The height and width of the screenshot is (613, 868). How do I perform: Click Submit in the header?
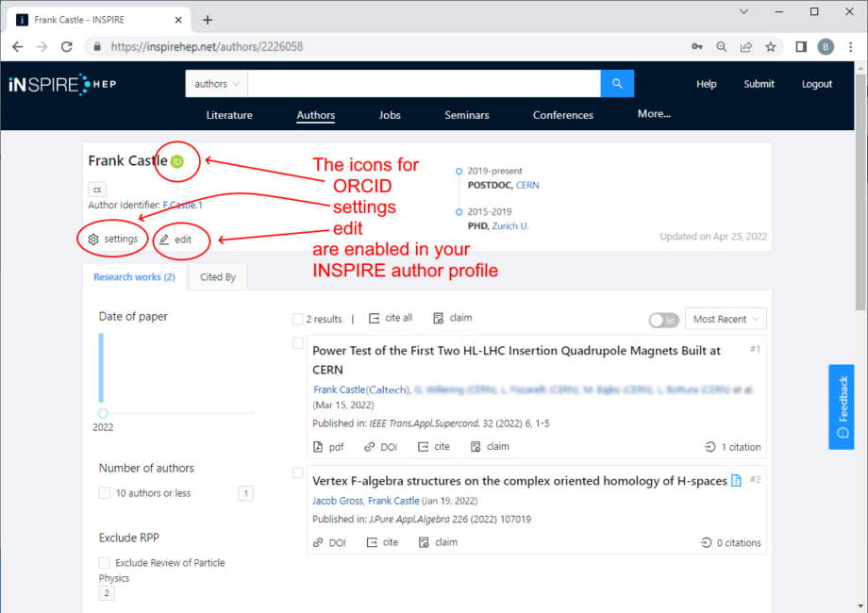click(x=759, y=84)
